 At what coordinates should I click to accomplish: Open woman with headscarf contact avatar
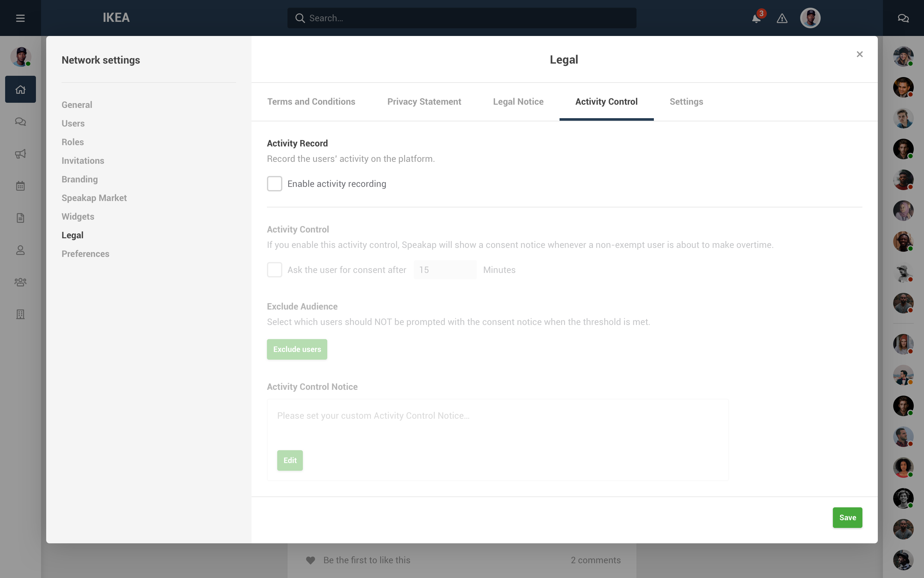click(x=903, y=211)
